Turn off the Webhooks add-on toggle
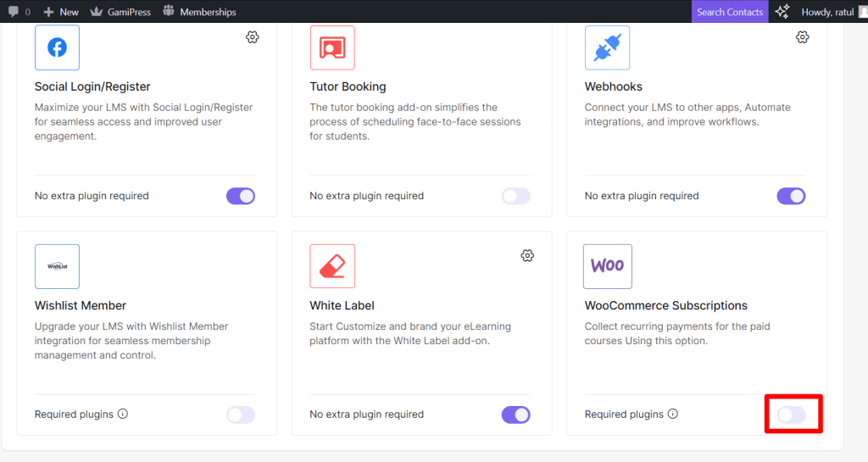The height and width of the screenshot is (462, 868). click(x=791, y=196)
